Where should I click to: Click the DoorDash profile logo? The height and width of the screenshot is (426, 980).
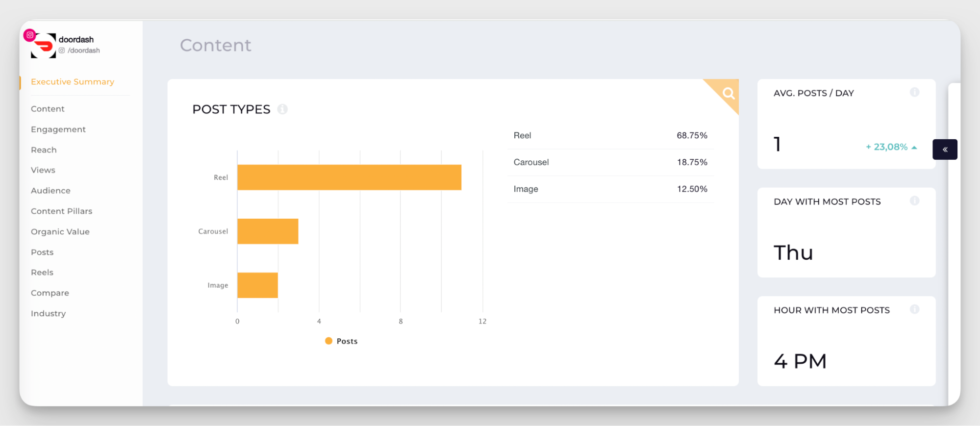point(44,46)
